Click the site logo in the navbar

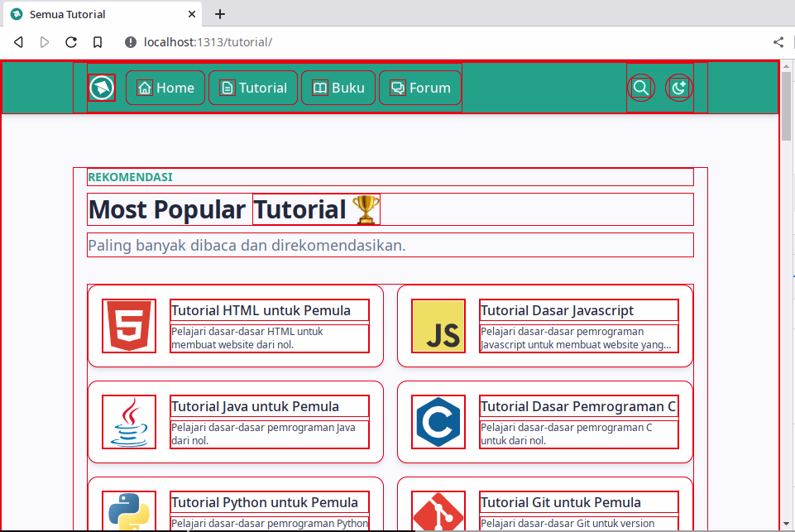(x=100, y=87)
